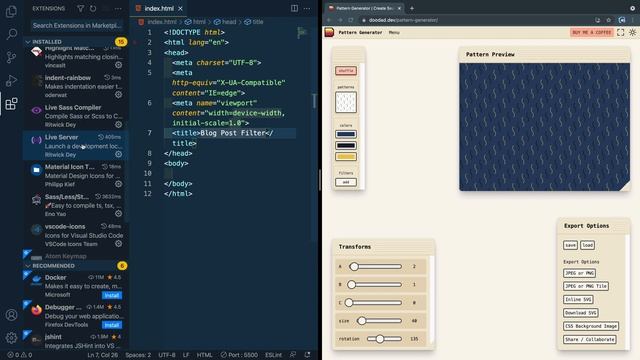The height and width of the screenshot is (360, 640).
Task: Open the Run and Debug view
Action: (11, 80)
